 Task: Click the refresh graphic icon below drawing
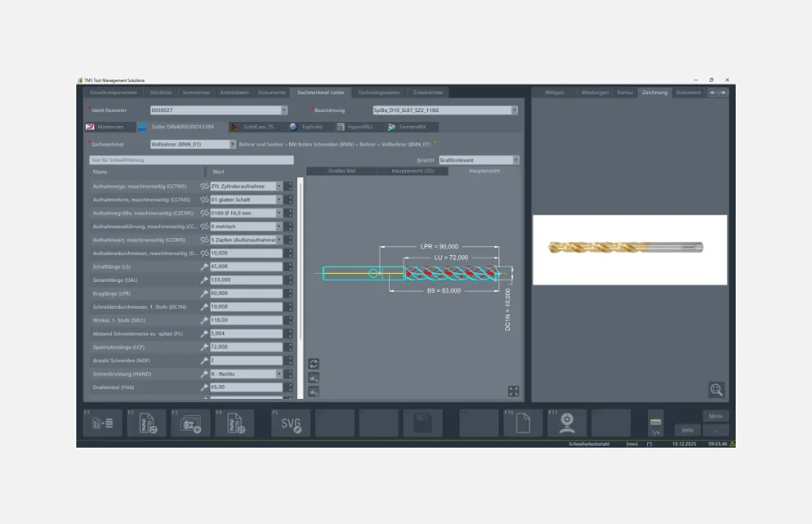(x=314, y=364)
